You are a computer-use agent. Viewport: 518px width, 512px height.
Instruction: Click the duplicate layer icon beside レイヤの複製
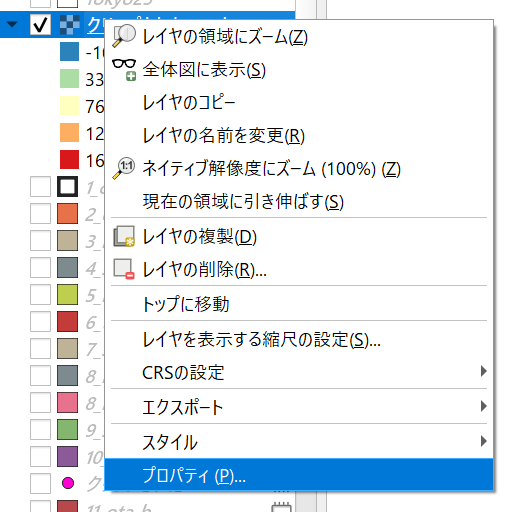[x=124, y=236]
